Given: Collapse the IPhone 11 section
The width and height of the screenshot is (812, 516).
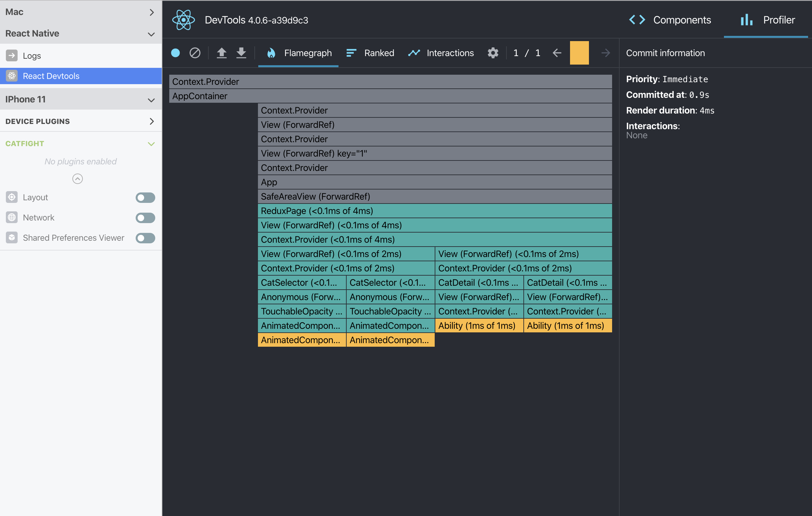Looking at the screenshot, I should click(x=151, y=100).
